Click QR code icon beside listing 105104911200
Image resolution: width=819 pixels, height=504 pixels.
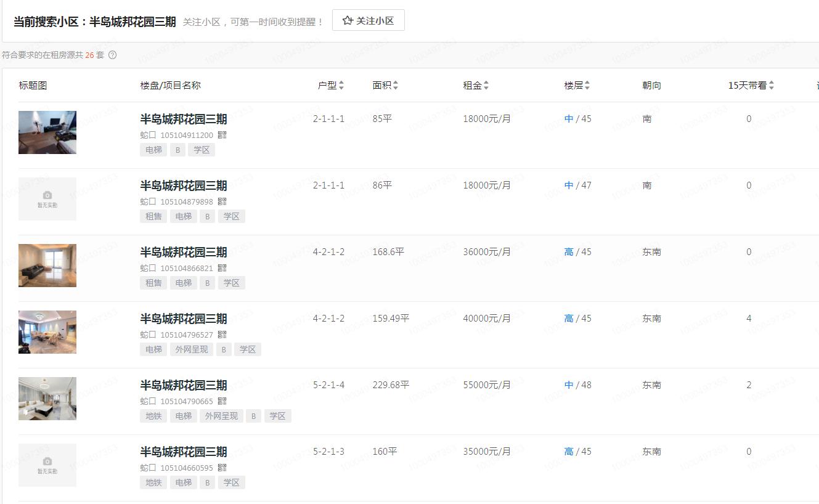point(222,135)
